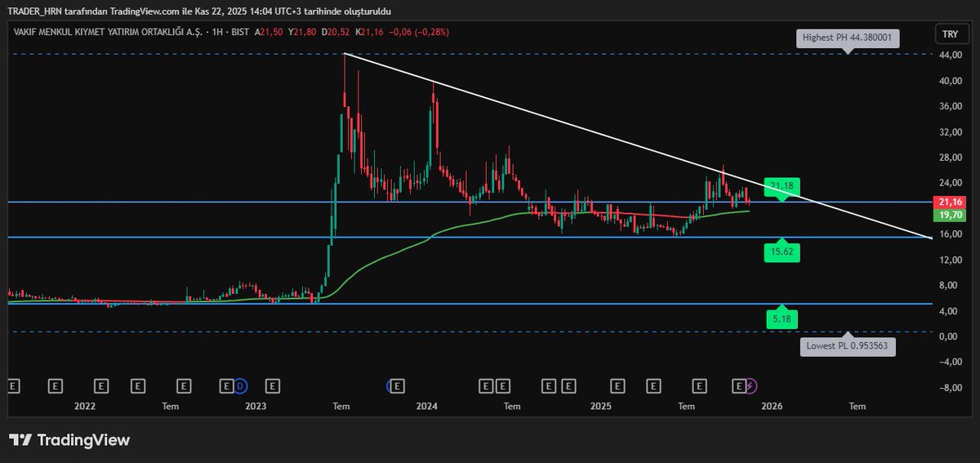Viewport: 980px width, 463px height.
Task: Click the TRADER_HRN attribution header text
Action: coord(200,11)
